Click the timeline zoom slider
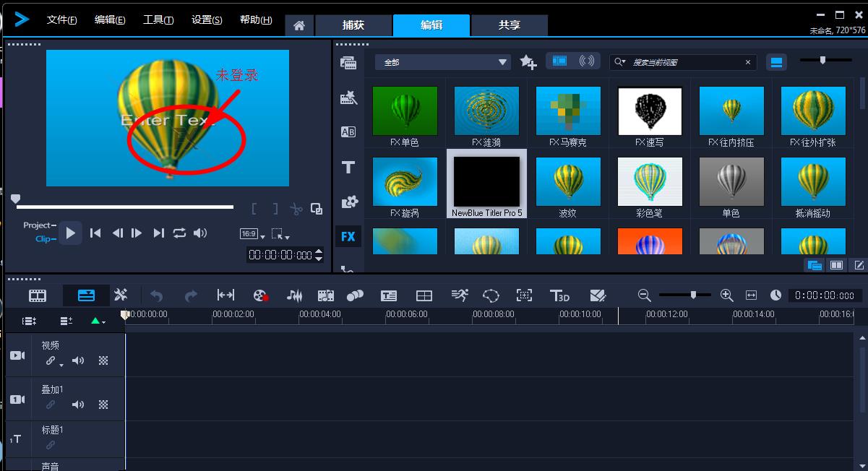 [693, 295]
